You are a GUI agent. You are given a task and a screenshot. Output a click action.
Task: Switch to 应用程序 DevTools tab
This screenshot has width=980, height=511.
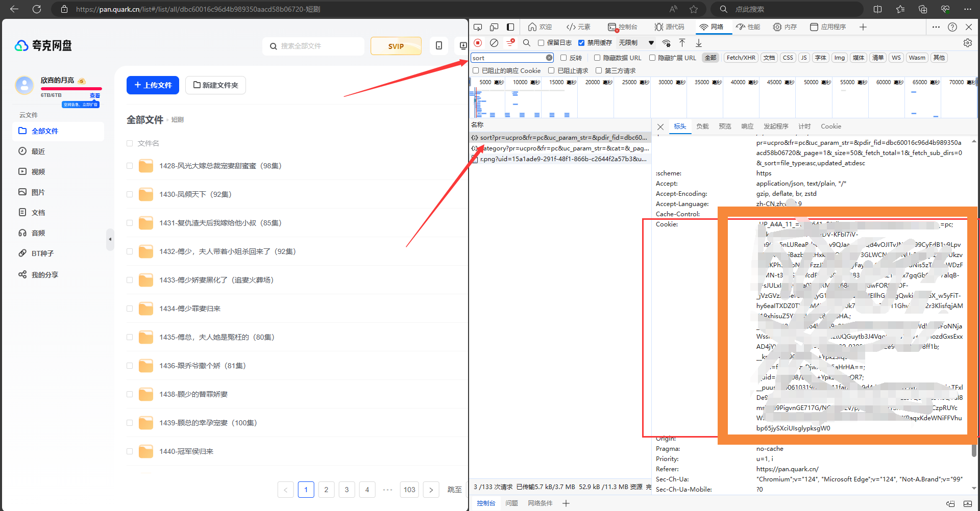pyautogui.click(x=828, y=27)
